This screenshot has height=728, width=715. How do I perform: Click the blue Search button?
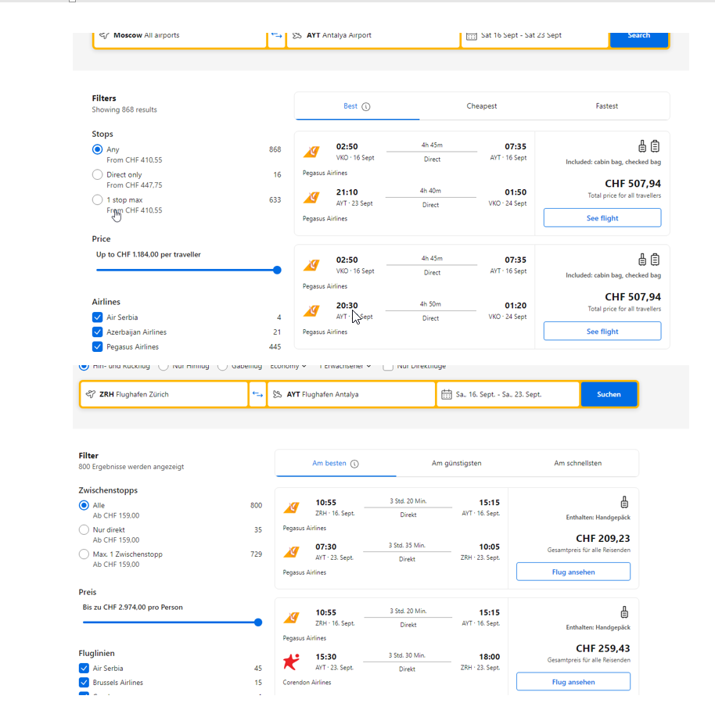pyautogui.click(x=639, y=38)
